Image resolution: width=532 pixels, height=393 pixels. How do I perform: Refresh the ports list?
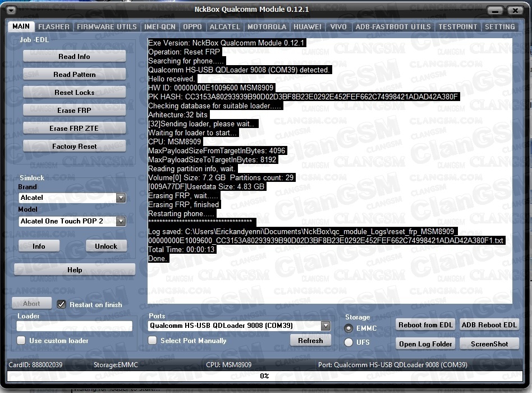tap(310, 340)
